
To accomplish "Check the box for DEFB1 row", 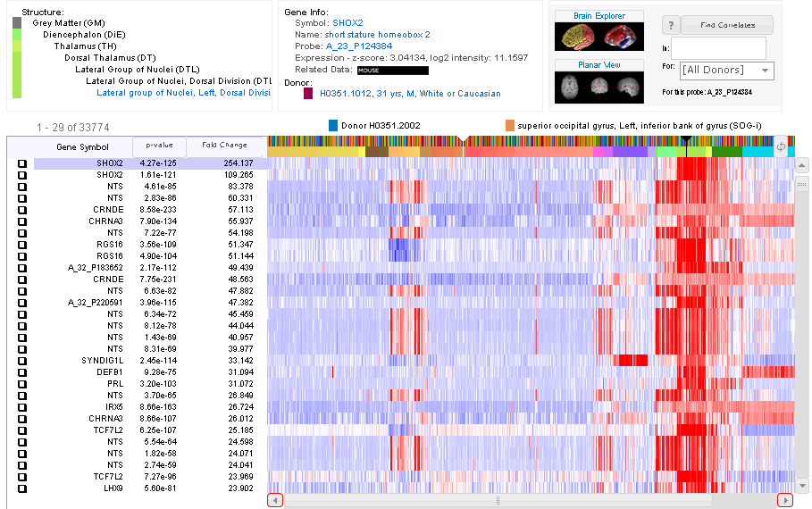I will (x=22, y=372).
